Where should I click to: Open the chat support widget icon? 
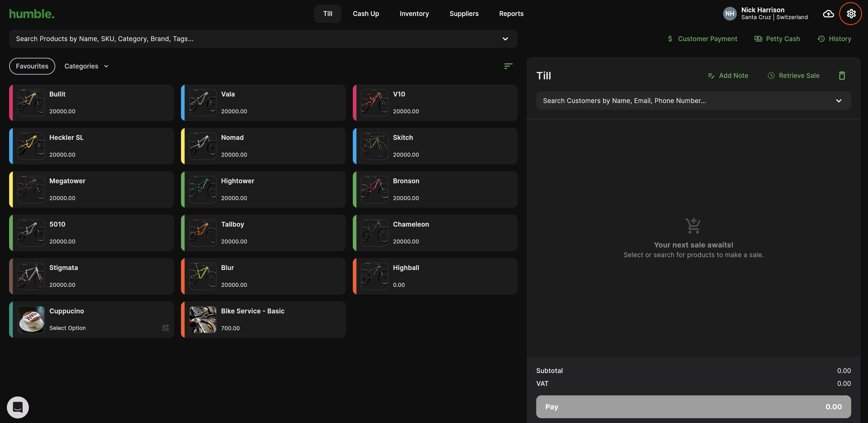[x=18, y=407]
